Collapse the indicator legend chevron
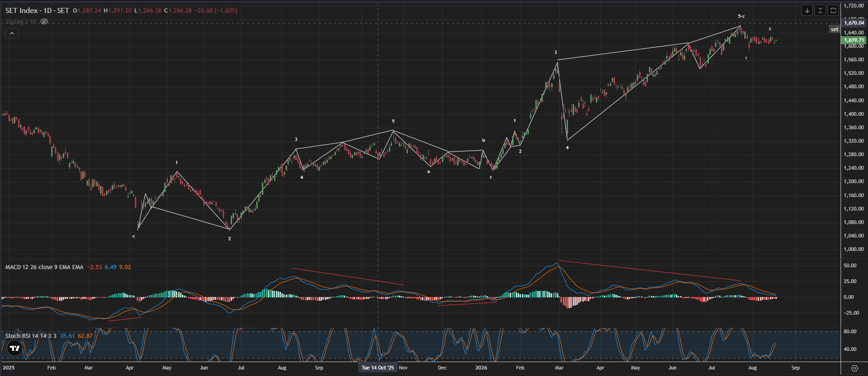Screen dimensions: 868x376 [x=12, y=33]
